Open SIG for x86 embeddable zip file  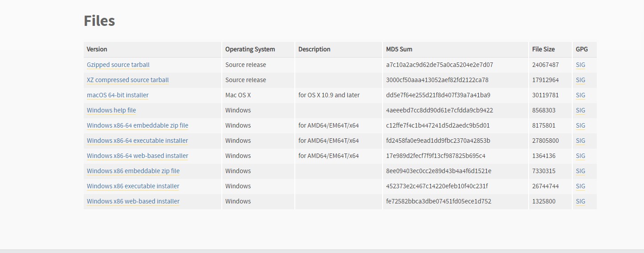coord(580,171)
